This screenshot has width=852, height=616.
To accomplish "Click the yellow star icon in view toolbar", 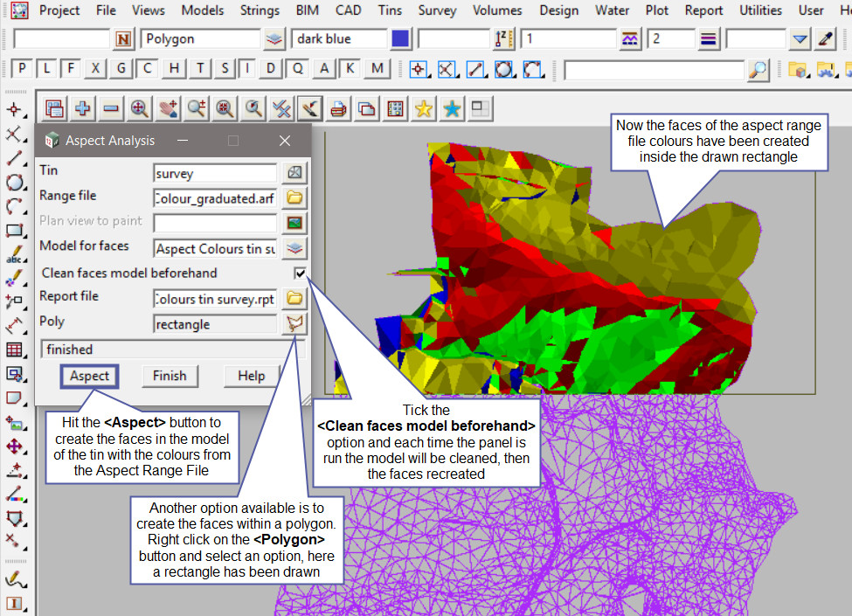I will point(424,108).
